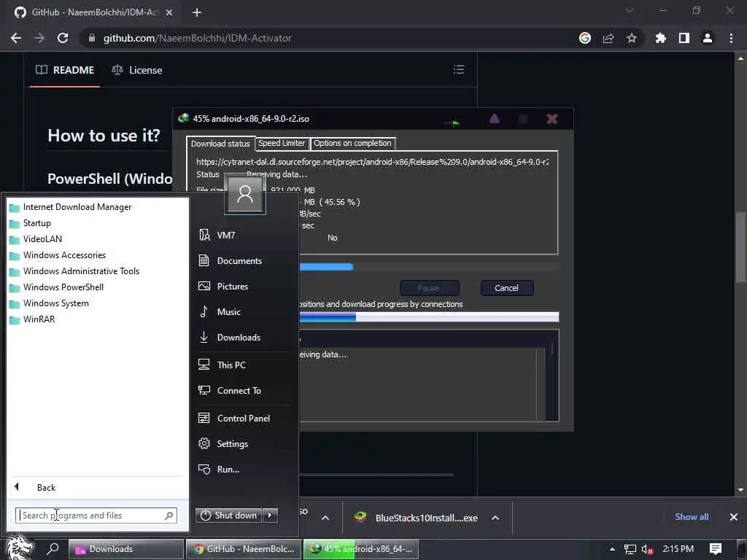
Task: Toggle Chrome side panel
Action: coord(684,38)
